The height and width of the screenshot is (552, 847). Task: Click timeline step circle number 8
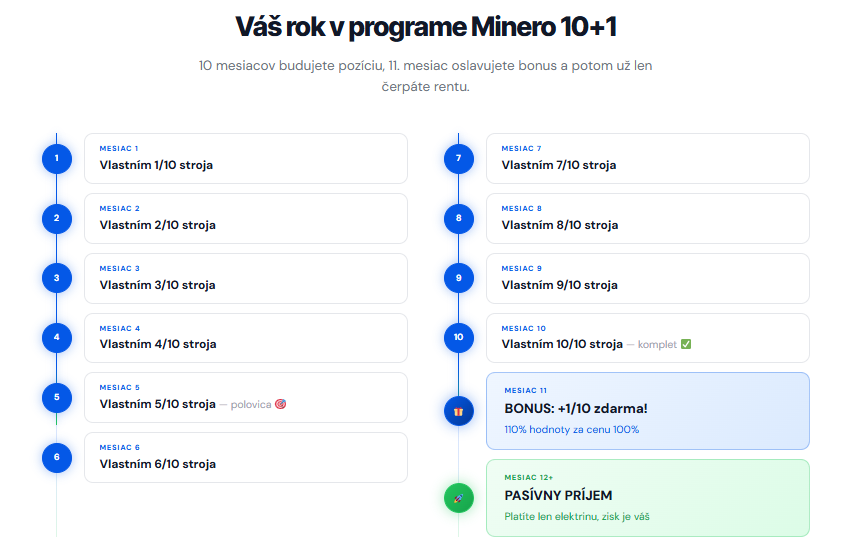[x=458, y=218]
